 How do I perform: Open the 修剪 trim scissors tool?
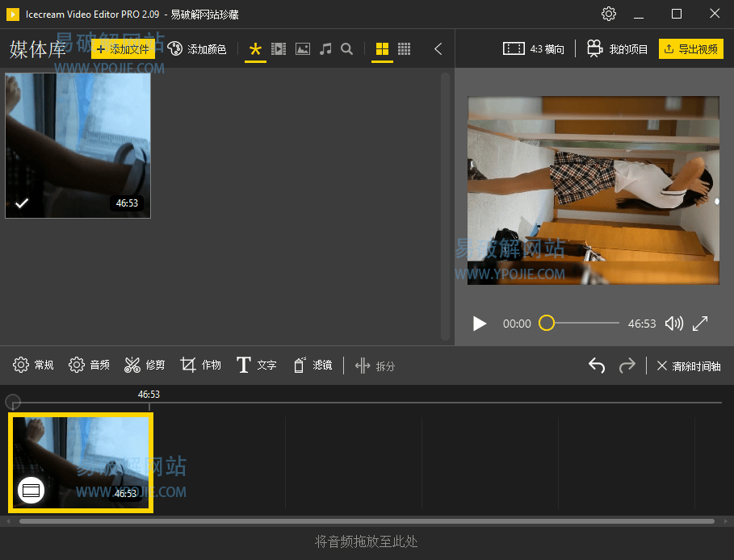point(145,365)
